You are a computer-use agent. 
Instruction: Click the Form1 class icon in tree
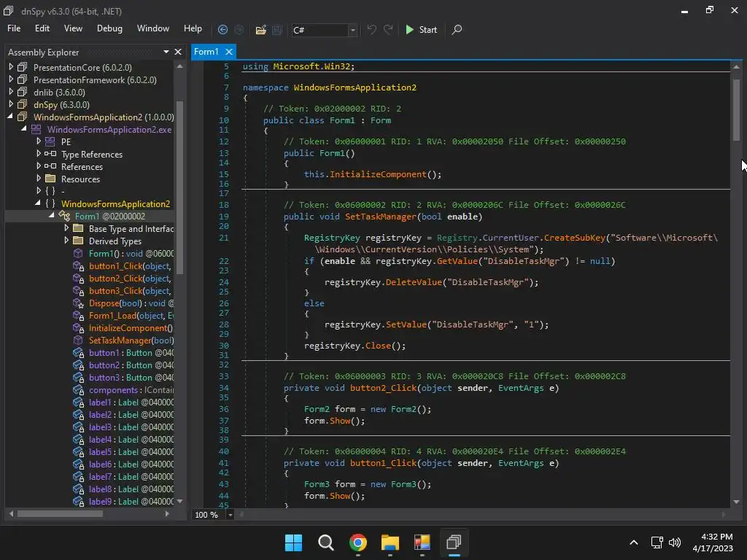click(64, 216)
